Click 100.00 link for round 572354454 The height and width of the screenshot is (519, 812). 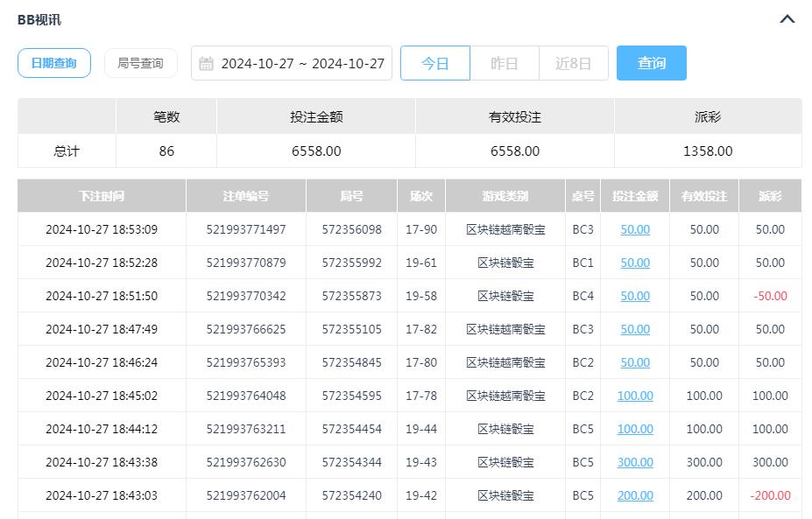pyautogui.click(x=634, y=429)
